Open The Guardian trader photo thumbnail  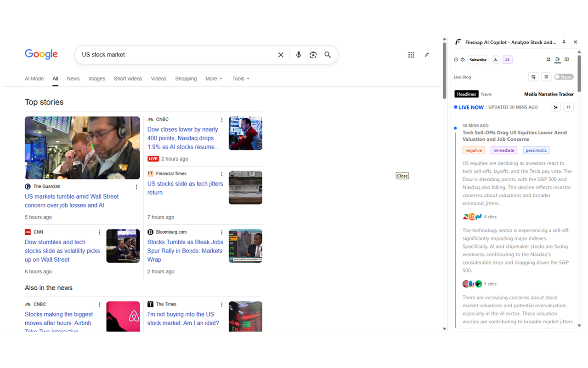coord(82,148)
